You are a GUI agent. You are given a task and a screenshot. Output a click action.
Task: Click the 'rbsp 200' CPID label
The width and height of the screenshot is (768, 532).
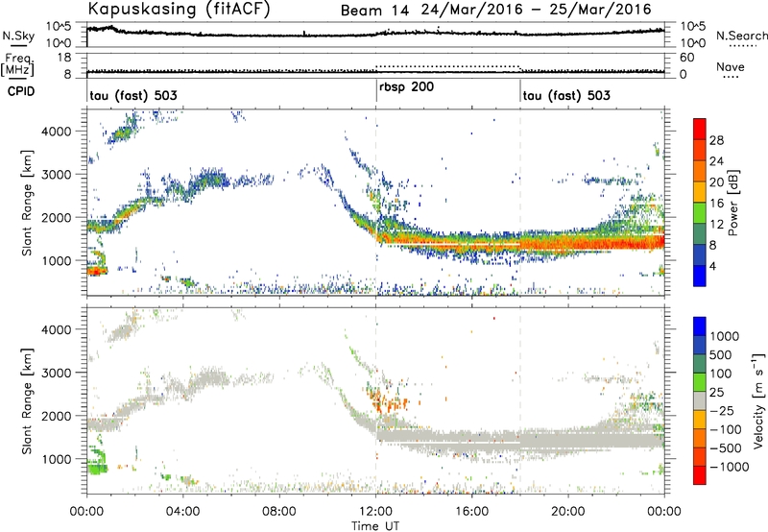point(406,87)
